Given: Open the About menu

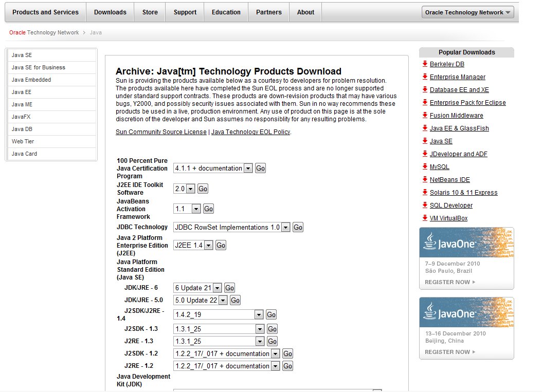Looking at the screenshot, I should pyautogui.click(x=305, y=12).
